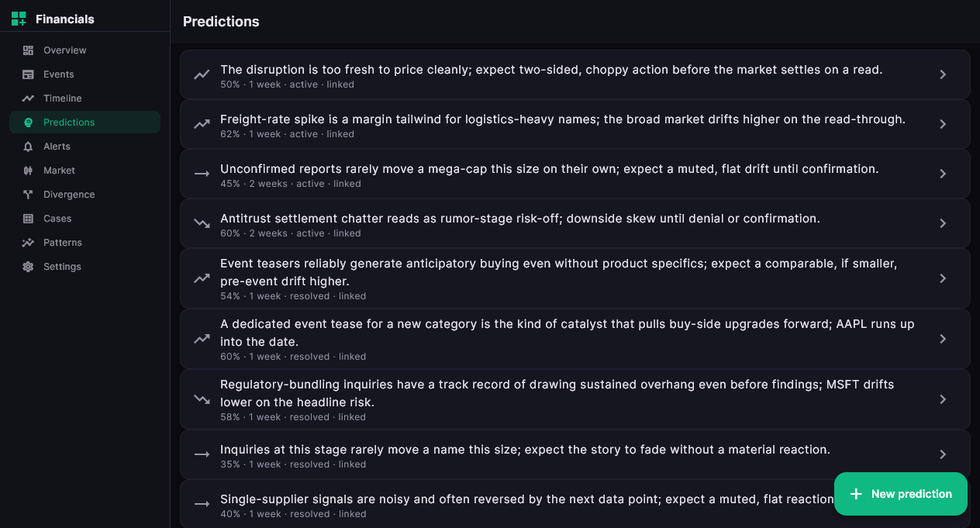Click the Settings gear icon
The height and width of the screenshot is (528, 980).
point(28,267)
